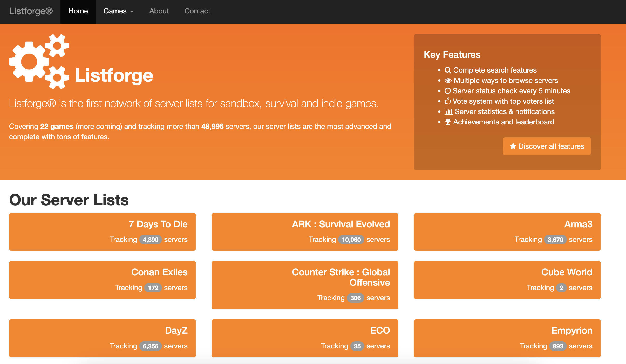
Task: Click the 35 servers badge
Action: coord(357,346)
